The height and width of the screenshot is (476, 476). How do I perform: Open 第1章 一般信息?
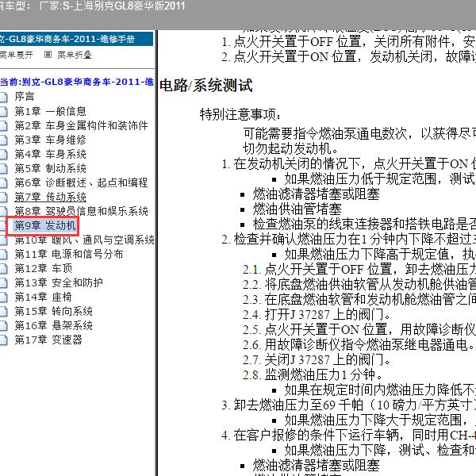click(51, 111)
